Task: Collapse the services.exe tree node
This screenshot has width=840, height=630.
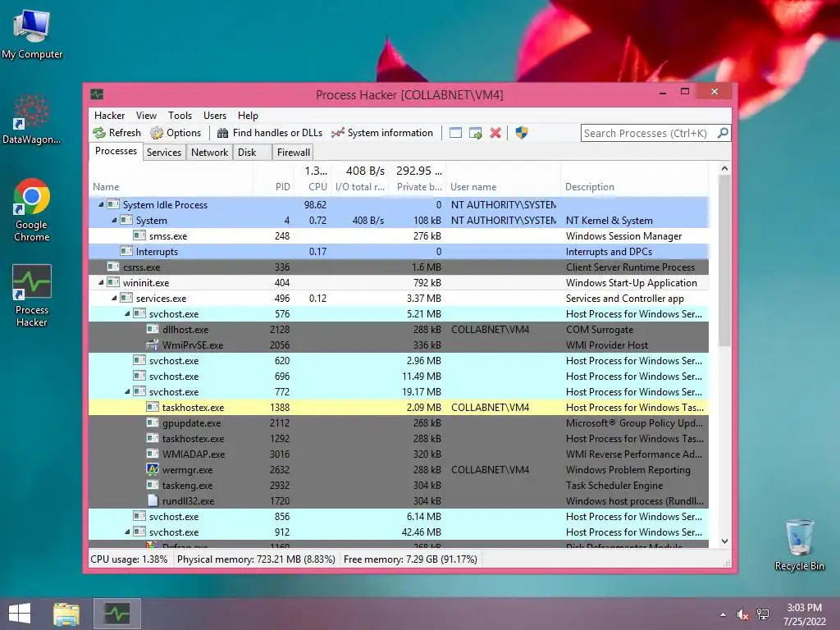Action: [113, 298]
